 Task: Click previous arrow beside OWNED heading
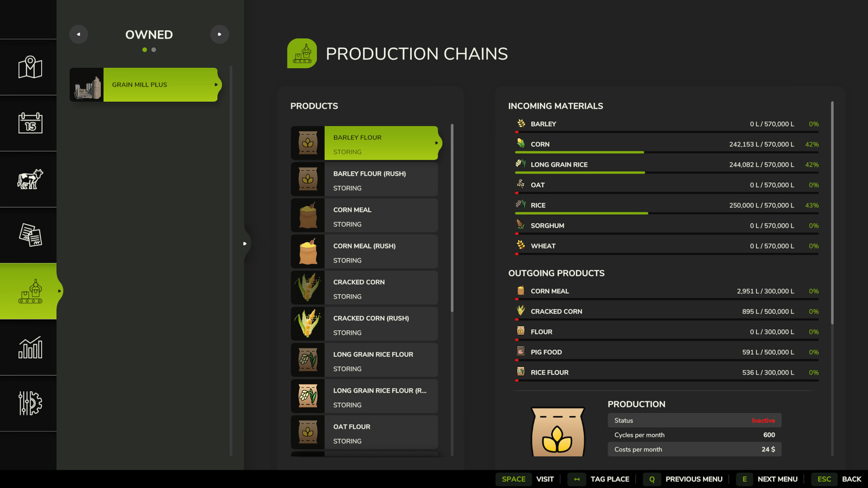(x=79, y=34)
